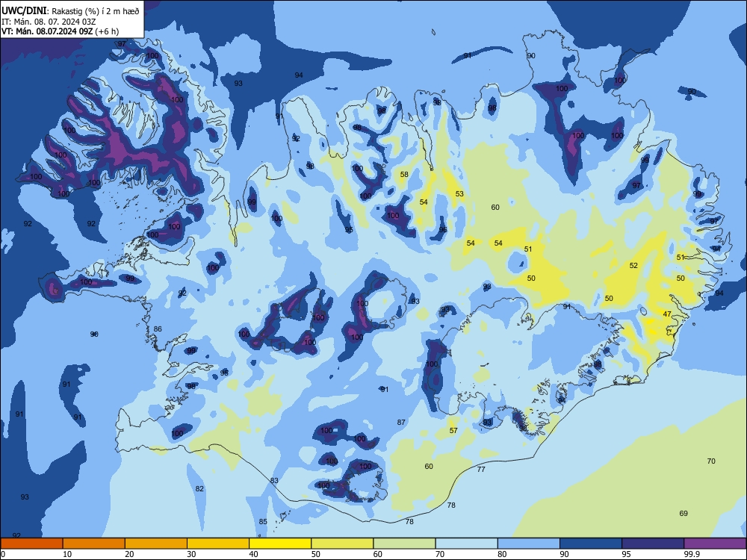Click the bright yellow 40–50 legend swatch
747x560 pixels.
click(280, 544)
